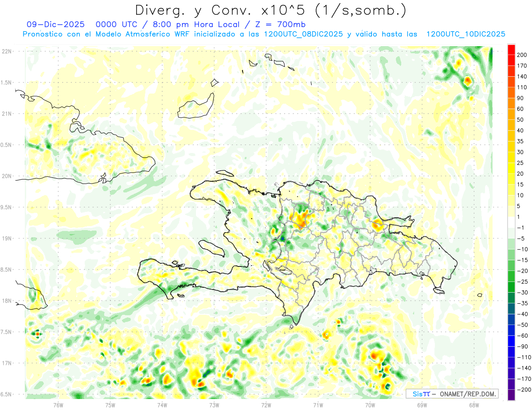This screenshot has width=532, height=411.
Task: Click the '69W' longitude label
Action: pos(422,405)
